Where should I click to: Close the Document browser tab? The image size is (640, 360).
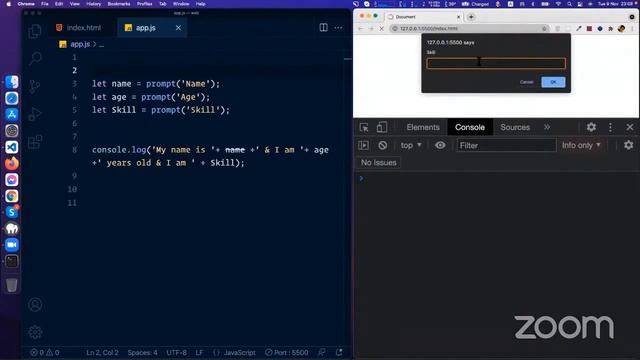(458, 17)
